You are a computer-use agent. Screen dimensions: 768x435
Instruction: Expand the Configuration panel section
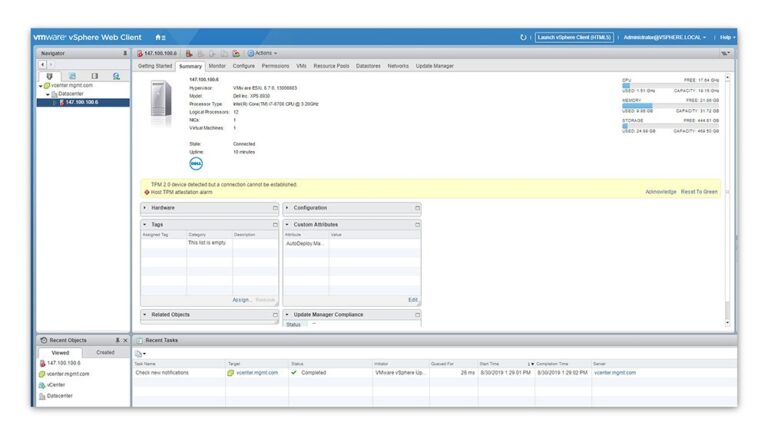[x=288, y=208]
